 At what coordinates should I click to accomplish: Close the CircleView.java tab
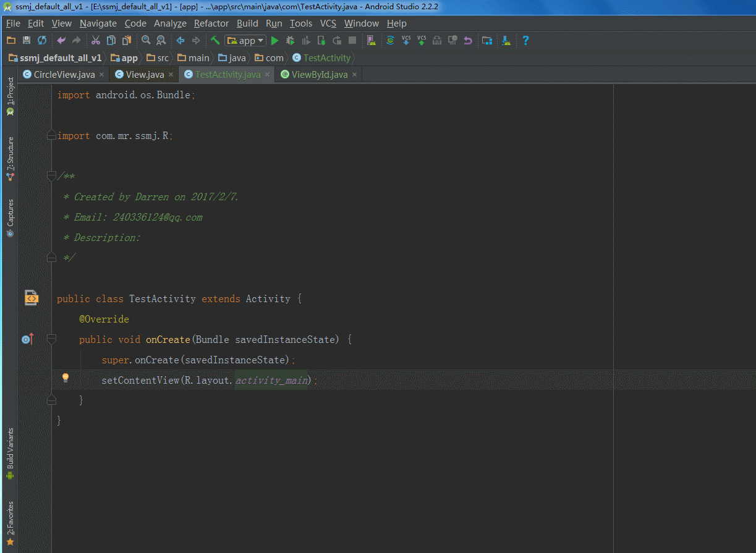coord(101,75)
